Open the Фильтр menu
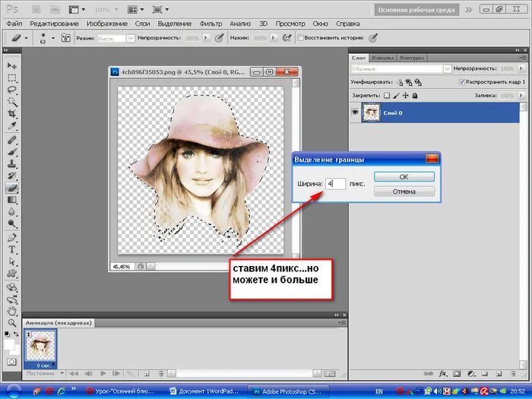This screenshot has height=399, width=532. 211,24
